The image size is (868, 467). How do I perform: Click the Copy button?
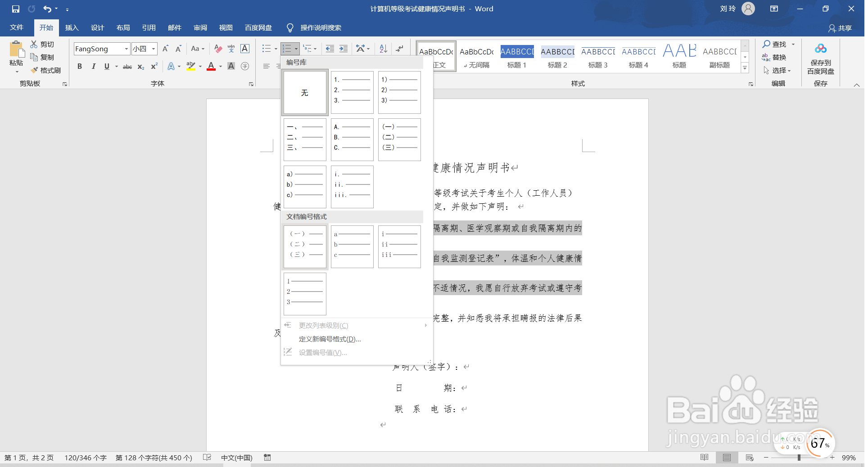pyautogui.click(x=42, y=57)
